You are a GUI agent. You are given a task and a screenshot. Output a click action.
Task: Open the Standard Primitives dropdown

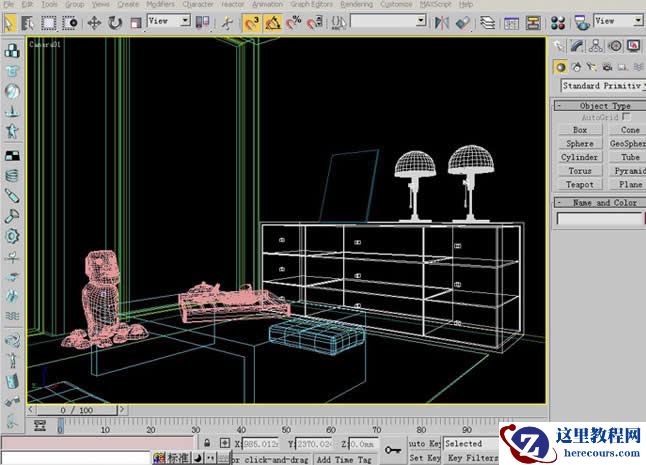tap(600, 86)
